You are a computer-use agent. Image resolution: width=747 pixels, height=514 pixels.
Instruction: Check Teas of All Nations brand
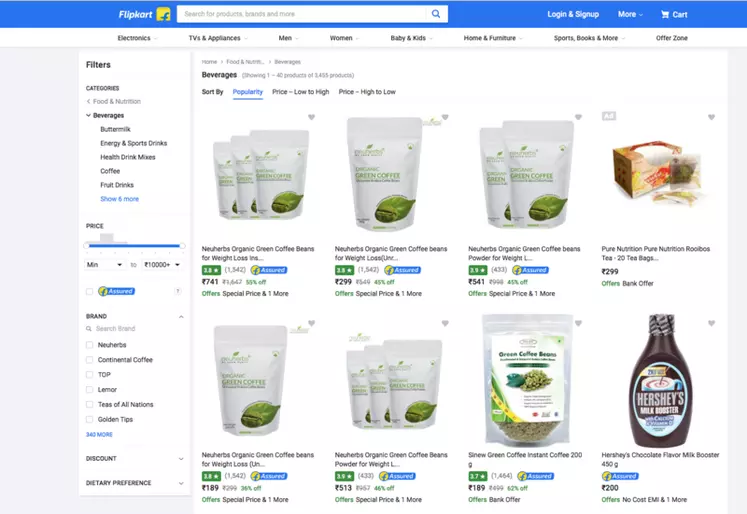89,404
